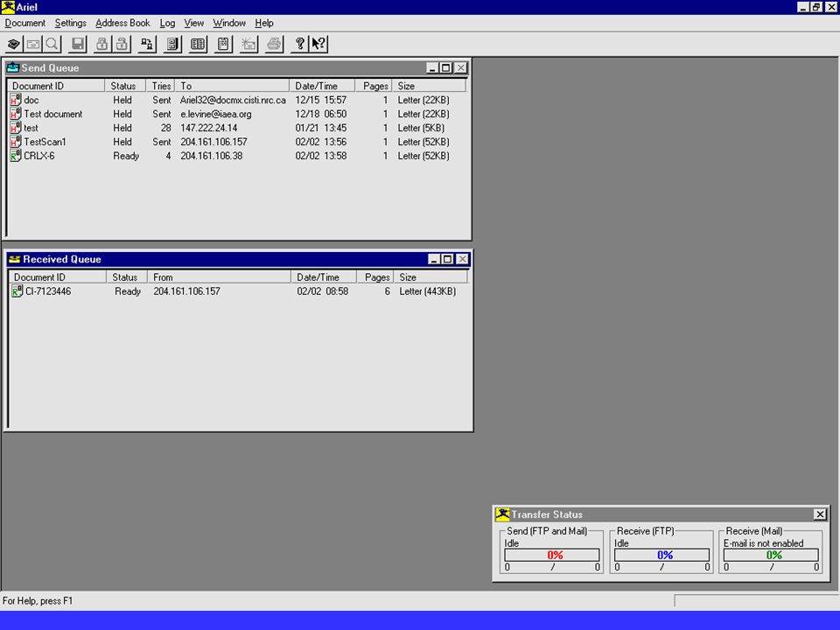This screenshot has width=840, height=630.
Task: Click the question mark help icon
Action: click(x=299, y=44)
